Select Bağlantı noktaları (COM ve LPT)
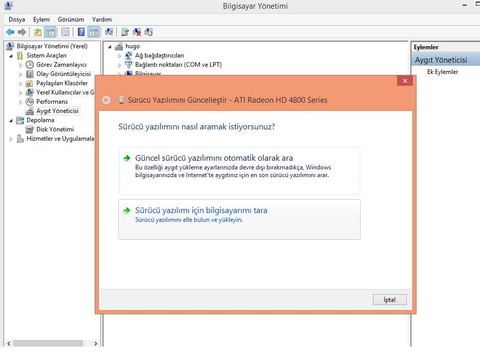The height and width of the screenshot is (364, 480). 178,65
